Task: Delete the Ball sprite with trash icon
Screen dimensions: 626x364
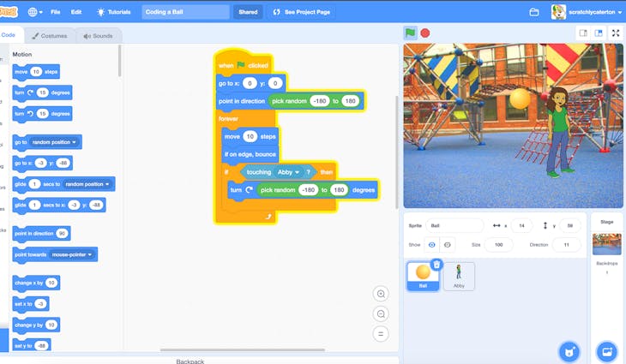Action: [x=436, y=265]
